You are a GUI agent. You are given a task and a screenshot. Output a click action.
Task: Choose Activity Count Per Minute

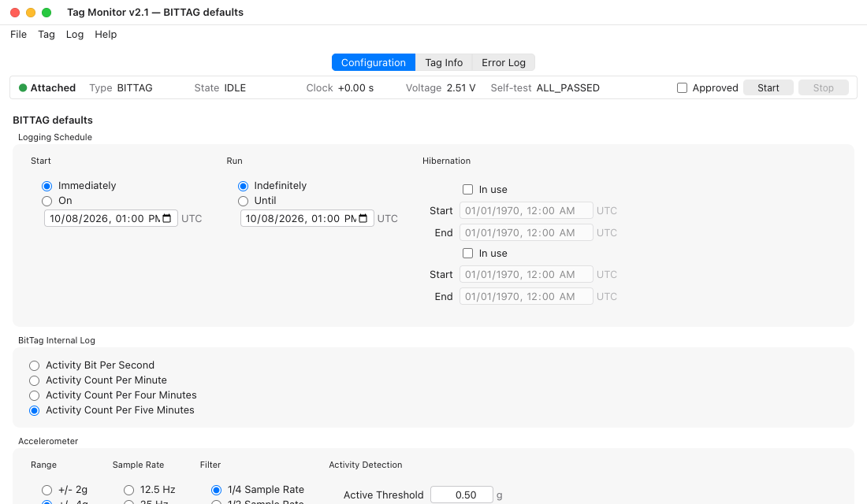(34, 380)
